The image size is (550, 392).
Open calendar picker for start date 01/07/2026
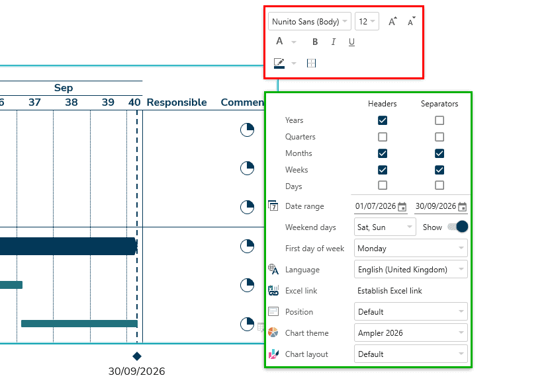pos(402,207)
